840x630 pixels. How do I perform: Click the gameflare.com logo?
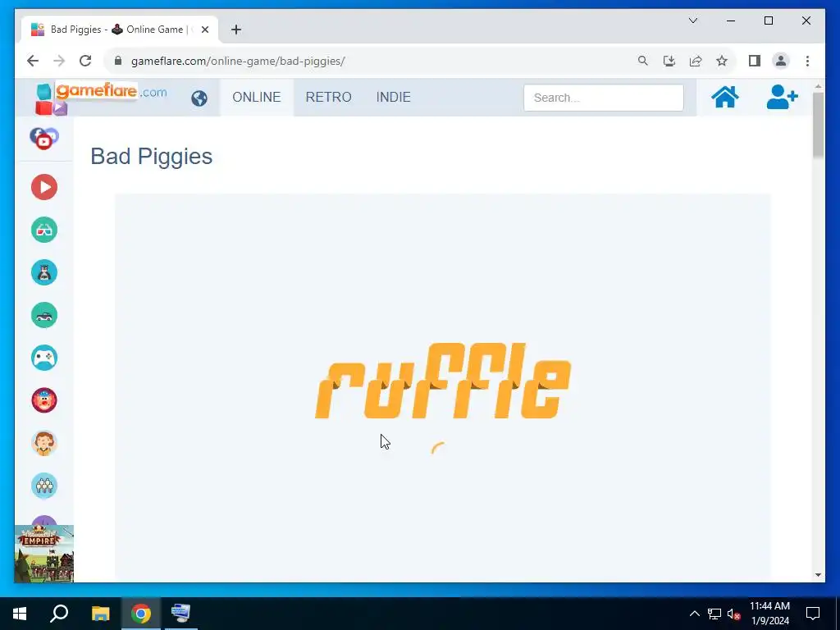(x=101, y=98)
